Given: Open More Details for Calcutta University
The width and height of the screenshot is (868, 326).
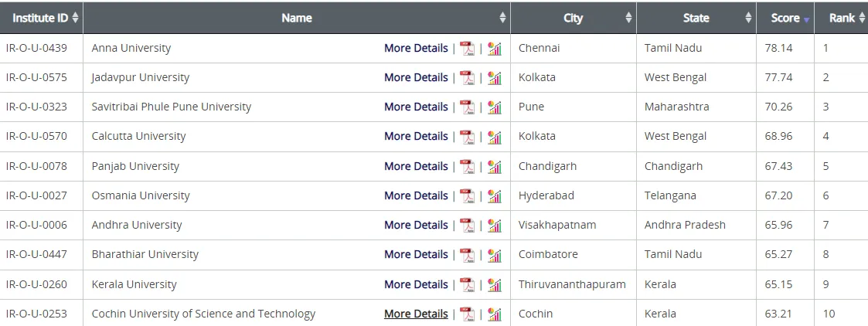Looking at the screenshot, I should click(x=416, y=136).
